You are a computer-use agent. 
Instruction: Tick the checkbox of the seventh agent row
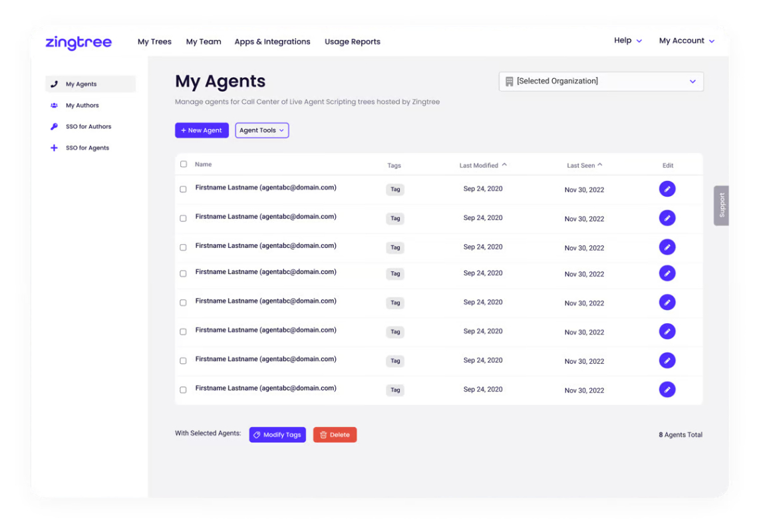(x=183, y=360)
